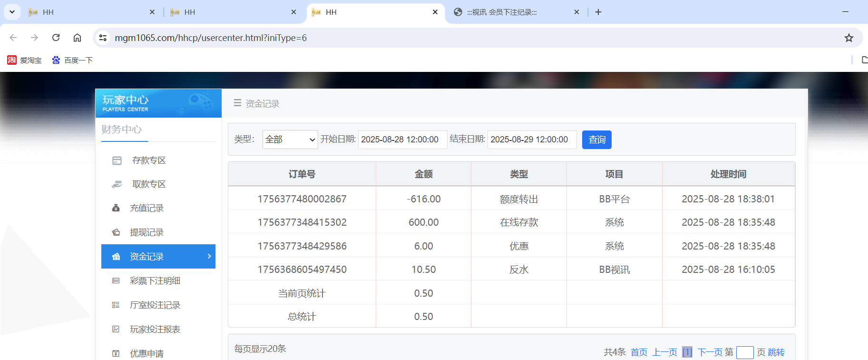Click the 结束日期 date input field

pyautogui.click(x=532, y=140)
